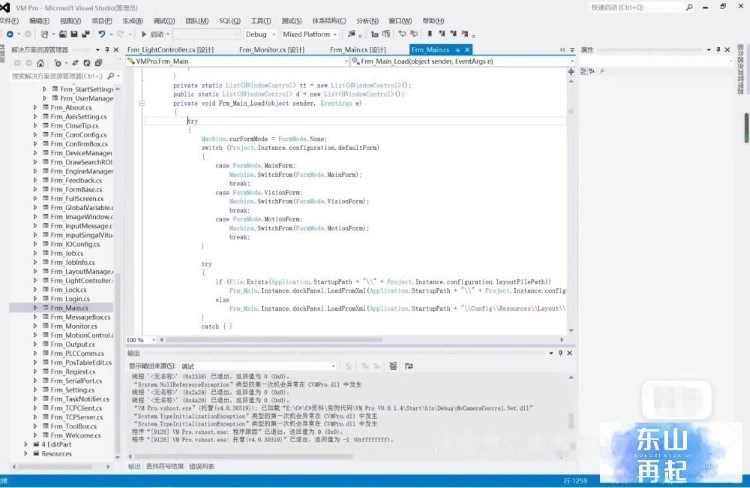This screenshot has height=488, width=750.
Task: Open the Output panel window options arrow
Action: [551, 353]
